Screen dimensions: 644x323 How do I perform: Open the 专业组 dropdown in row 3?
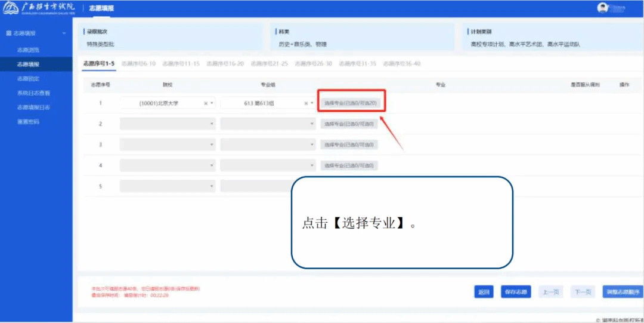[267, 145]
